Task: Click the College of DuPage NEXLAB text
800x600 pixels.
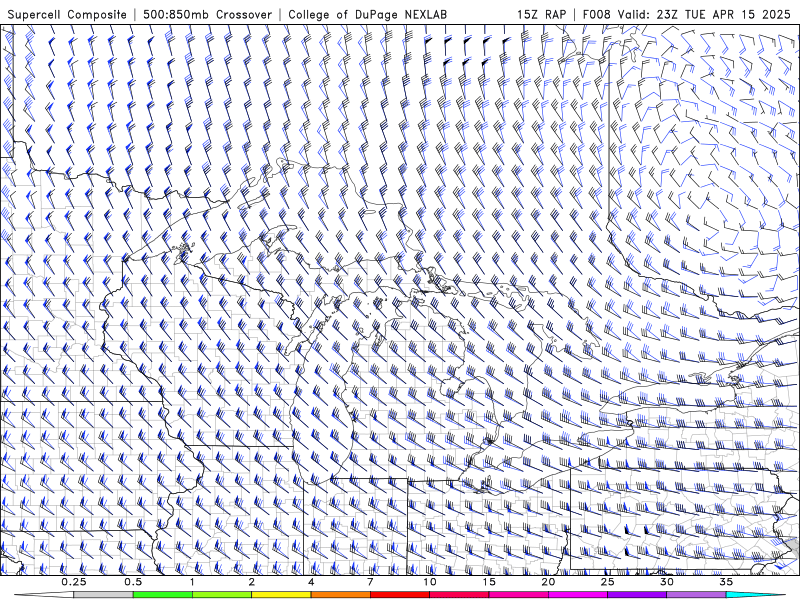Action: [367, 14]
